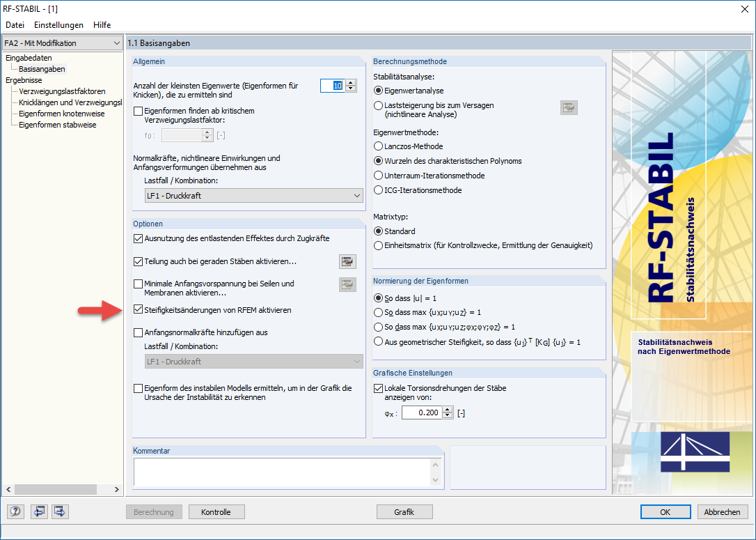
Task: Open the Datei menu
Action: pos(15,25)
